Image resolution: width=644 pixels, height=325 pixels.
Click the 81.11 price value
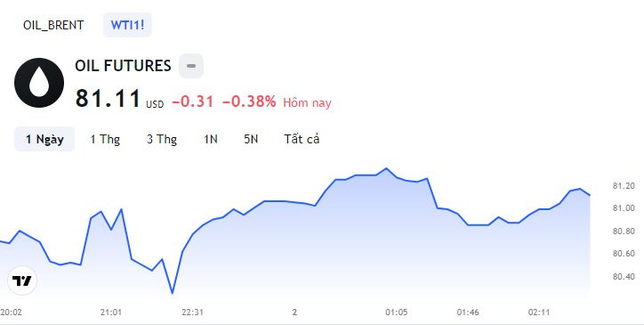(x=108, y=99)
